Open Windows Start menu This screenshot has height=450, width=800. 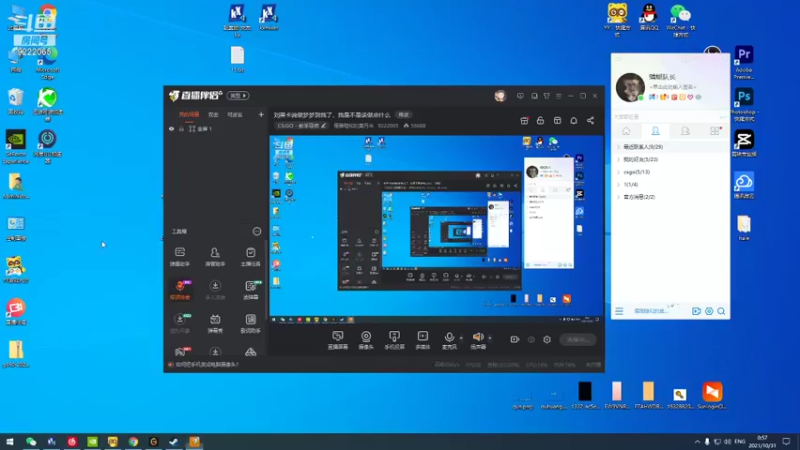pyautogui.click(x=10, y=441)
